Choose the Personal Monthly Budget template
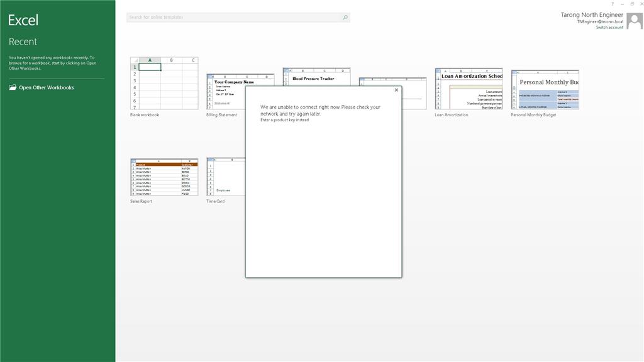Viewport: 644px width, 362px height. [545, 89]
